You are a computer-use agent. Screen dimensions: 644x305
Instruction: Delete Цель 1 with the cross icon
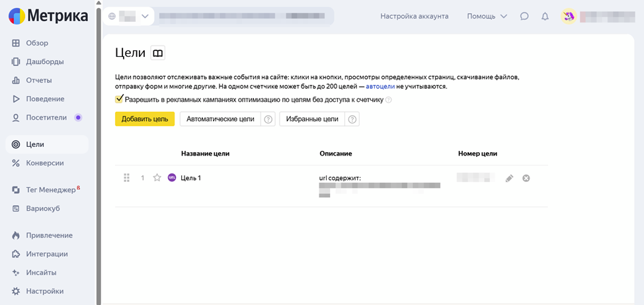coord(526,178)
